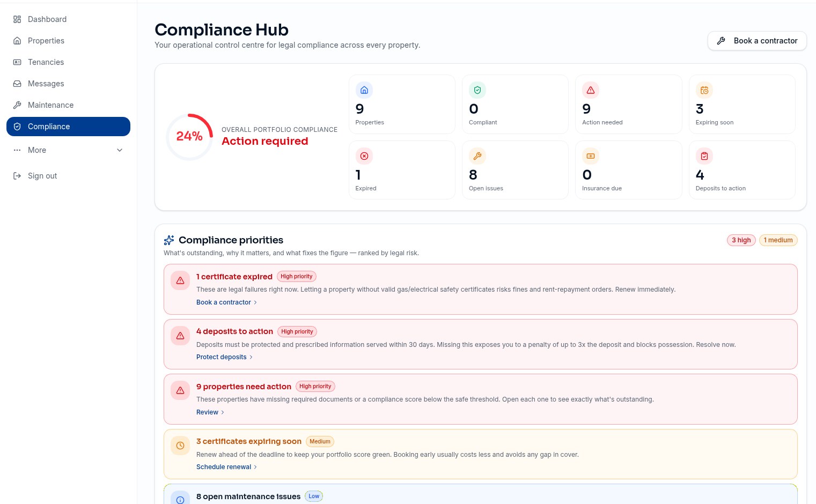Open the 9 Action needed stat card
This screenshot has height=504, width=816.
pos(629,104)
